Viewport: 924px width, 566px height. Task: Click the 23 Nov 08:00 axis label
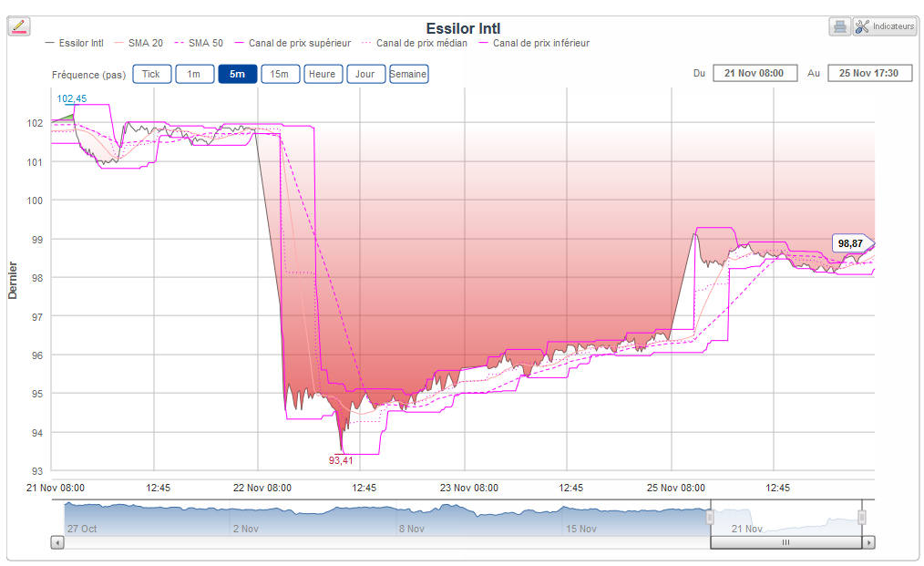(x=469, y=489)
